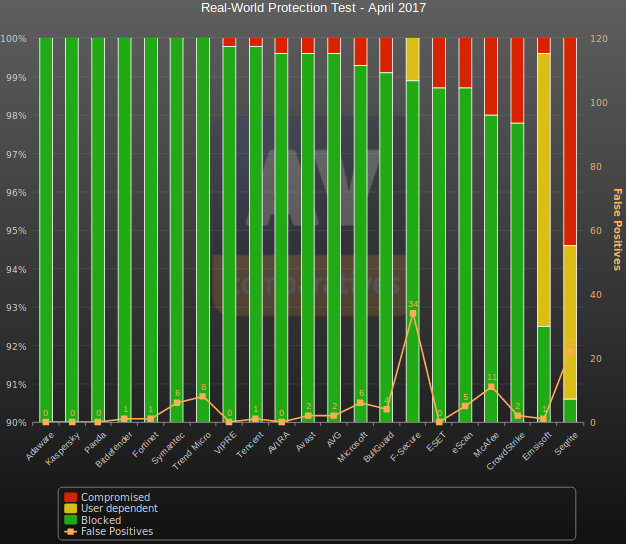
Task: Click the Seqrite axis label
Action: point(566,444)
